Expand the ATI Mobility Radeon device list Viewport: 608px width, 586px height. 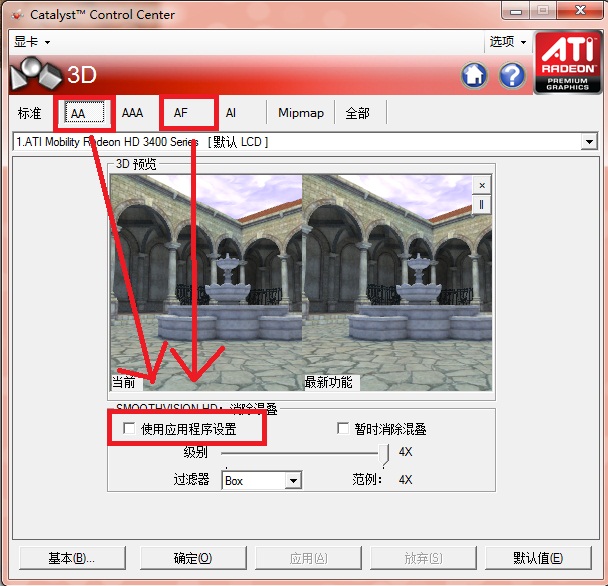pyautogui.click(x=589, y=142)
